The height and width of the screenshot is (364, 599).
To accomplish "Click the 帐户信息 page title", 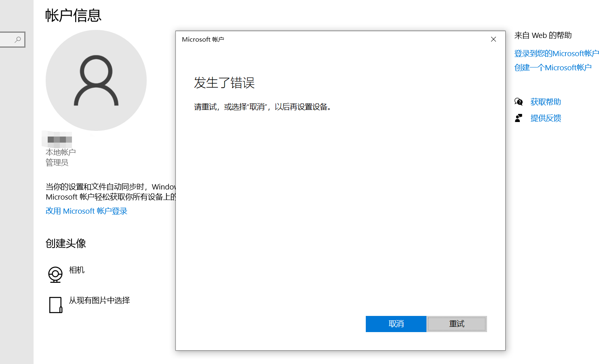I will click(x=73, y=15).
